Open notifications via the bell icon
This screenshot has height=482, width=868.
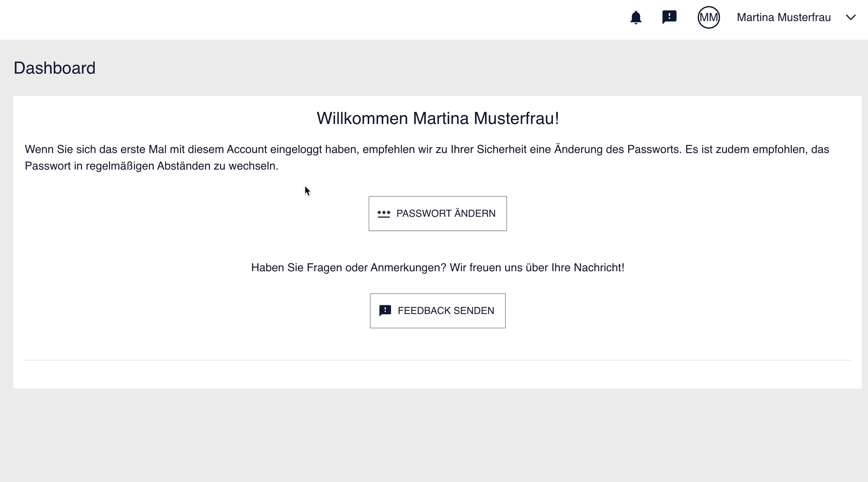point(636,17)
